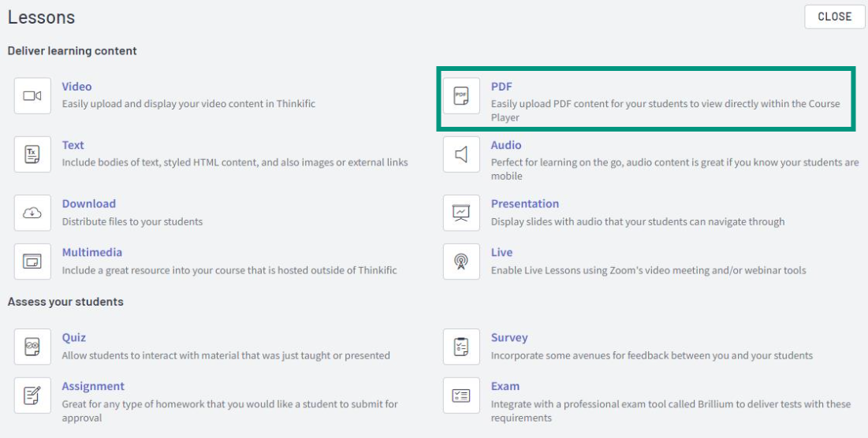Open the Quiz lesson title link
868x438 pixels.
[73, 337]
